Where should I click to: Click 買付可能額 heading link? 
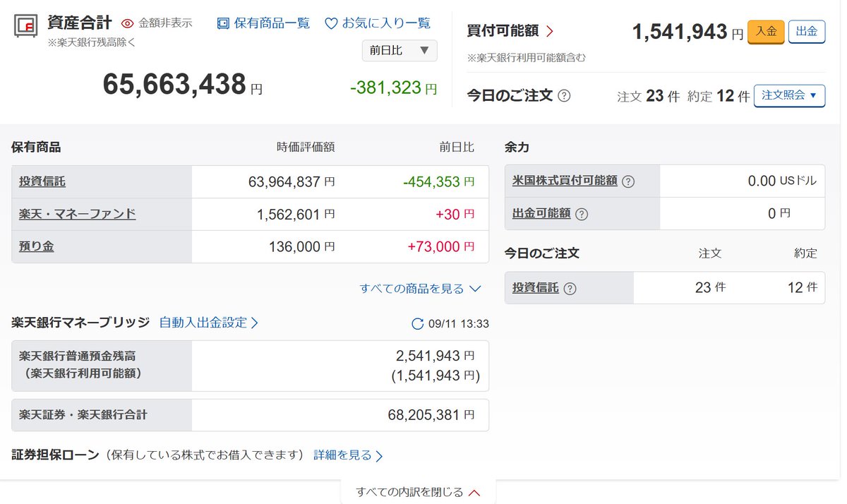click(503, 31)
